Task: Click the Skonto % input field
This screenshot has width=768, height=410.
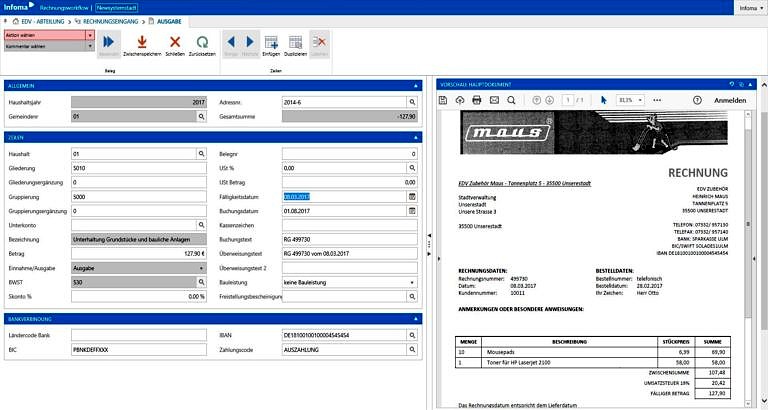Action: [139, 296]
